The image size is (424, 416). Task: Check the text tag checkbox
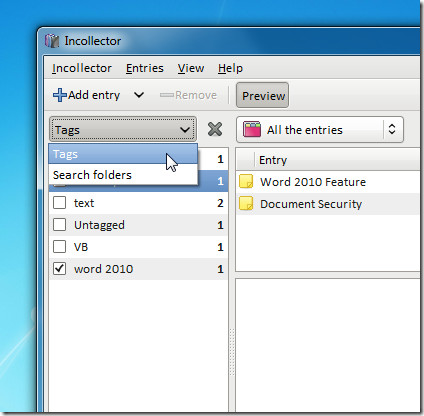pos(60,203)
